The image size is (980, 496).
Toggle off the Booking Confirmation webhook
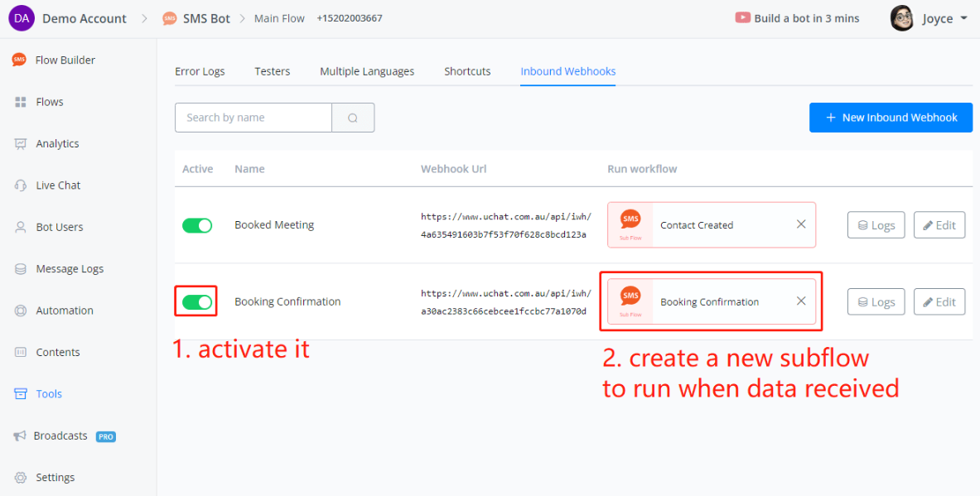(197, 302)
